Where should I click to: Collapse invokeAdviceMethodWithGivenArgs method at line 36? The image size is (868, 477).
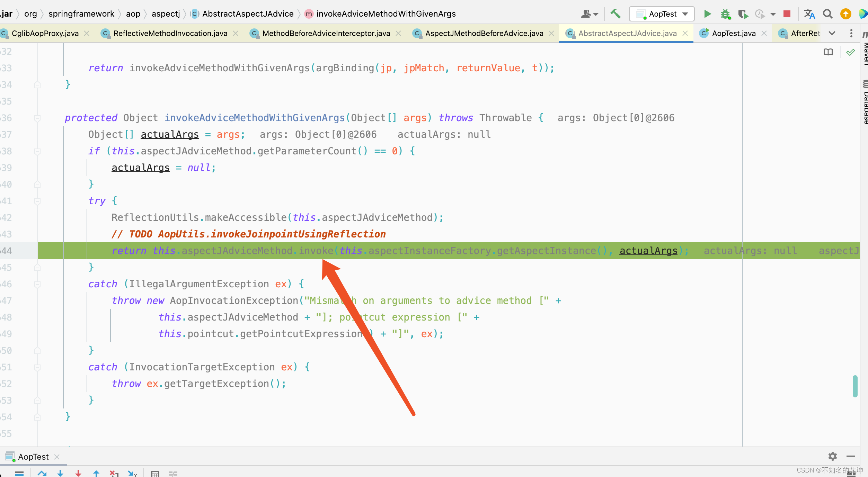37,118
